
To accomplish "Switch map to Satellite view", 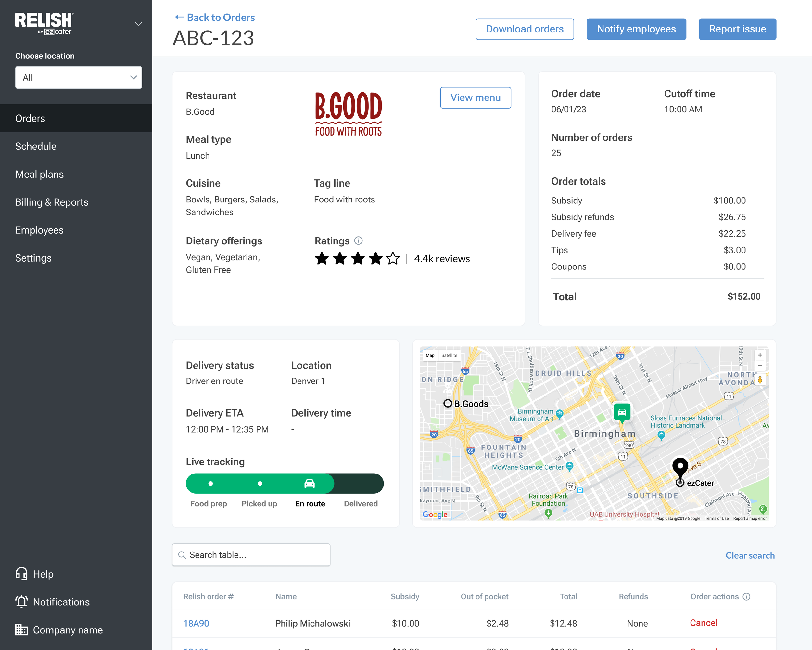I will click(x=449, y=355).
